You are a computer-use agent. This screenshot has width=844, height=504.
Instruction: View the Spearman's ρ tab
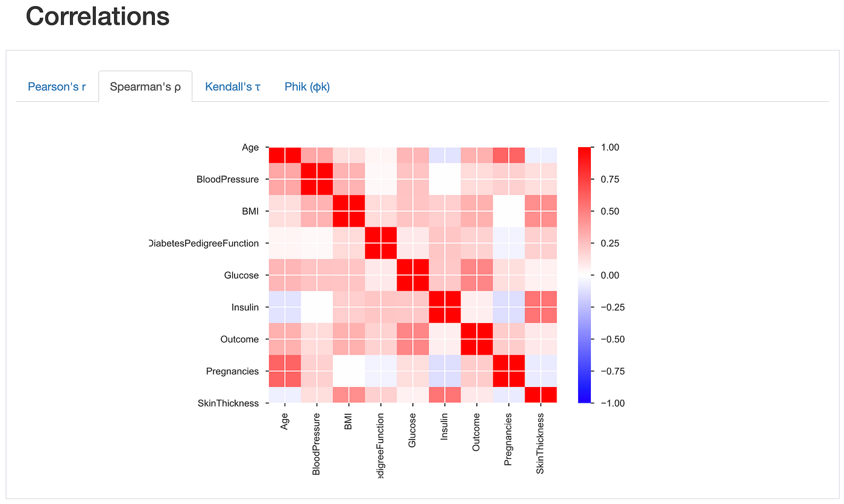point(145,86)
